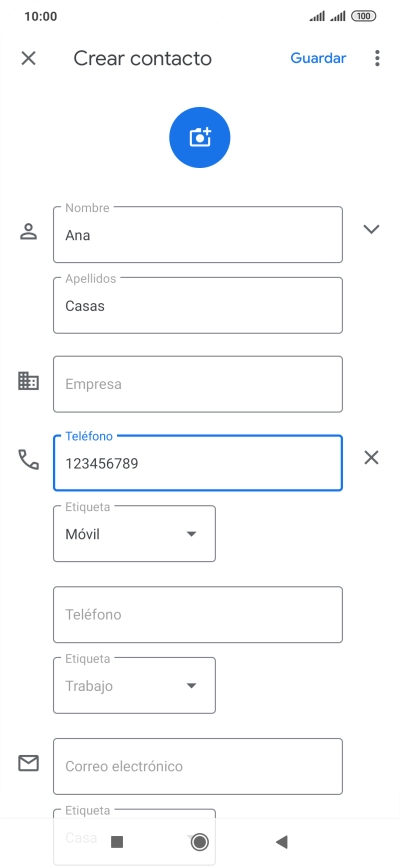Tap the person icon beside Nombre
Image resolution: width=400 pixels, height=866 pixels.
28,231
